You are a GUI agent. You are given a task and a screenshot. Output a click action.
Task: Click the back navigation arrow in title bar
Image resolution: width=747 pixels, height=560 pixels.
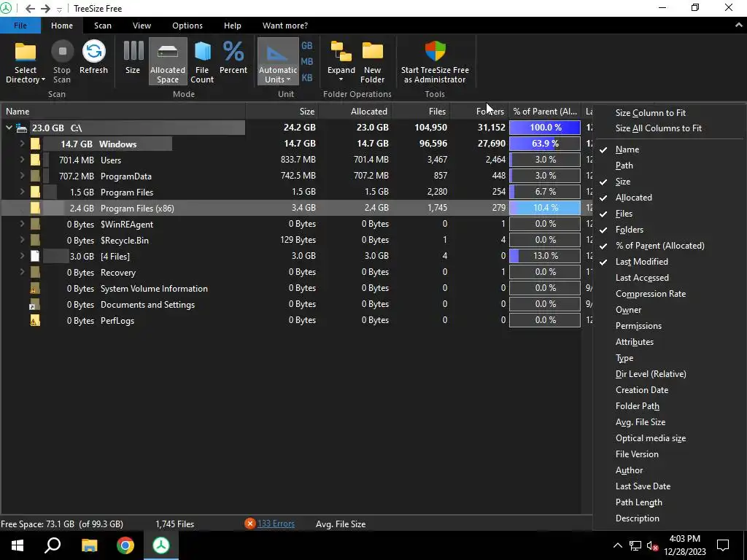point(29,9)
